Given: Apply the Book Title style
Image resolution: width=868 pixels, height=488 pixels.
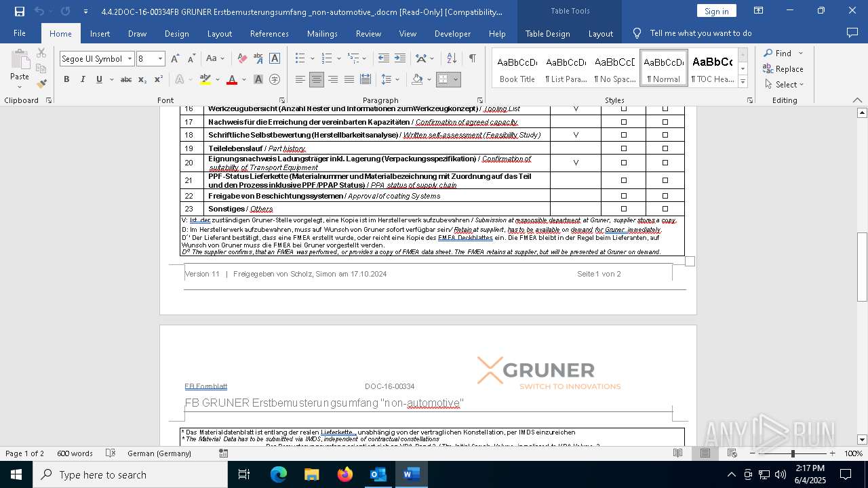Looking at the screenshot, I should [x=517, y=68].
